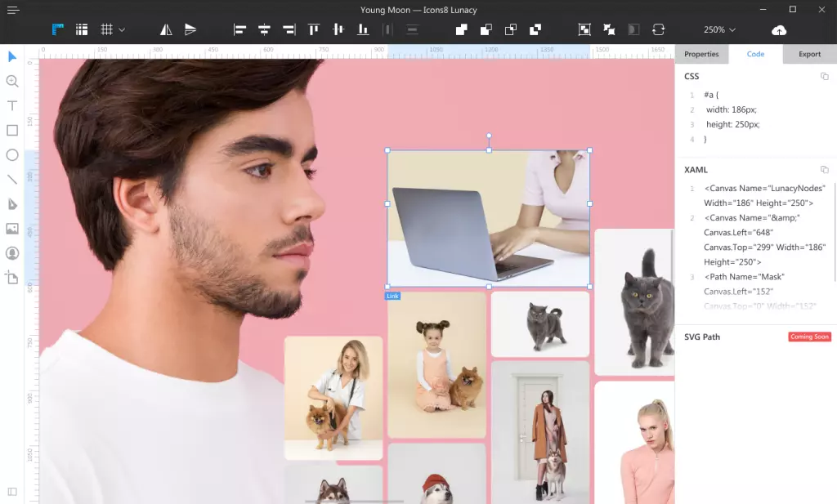Toggle the left panel sidebar icon
The width and height of the screenshot is (837, 504).
click(12, 491)
